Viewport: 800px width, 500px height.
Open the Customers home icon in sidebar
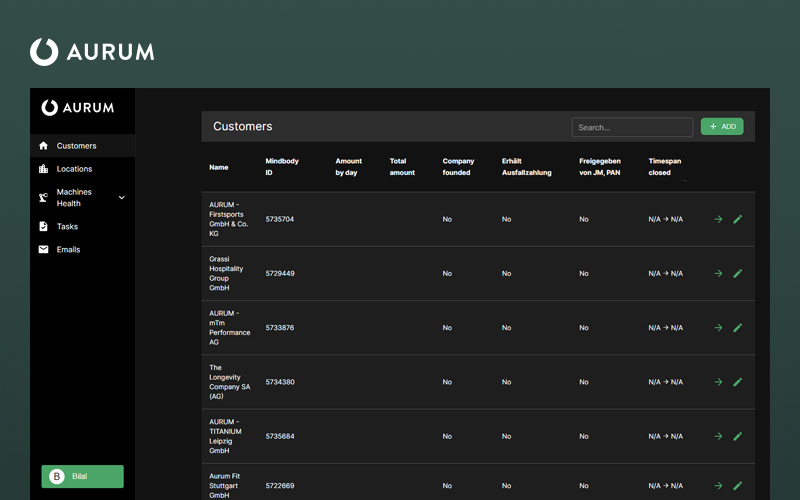tap(43, 146)
